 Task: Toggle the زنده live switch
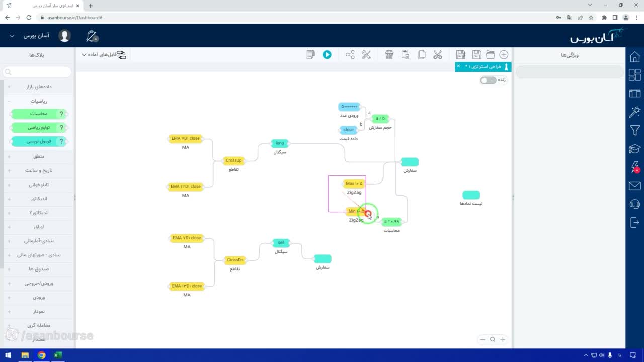[x=488, y=80]
